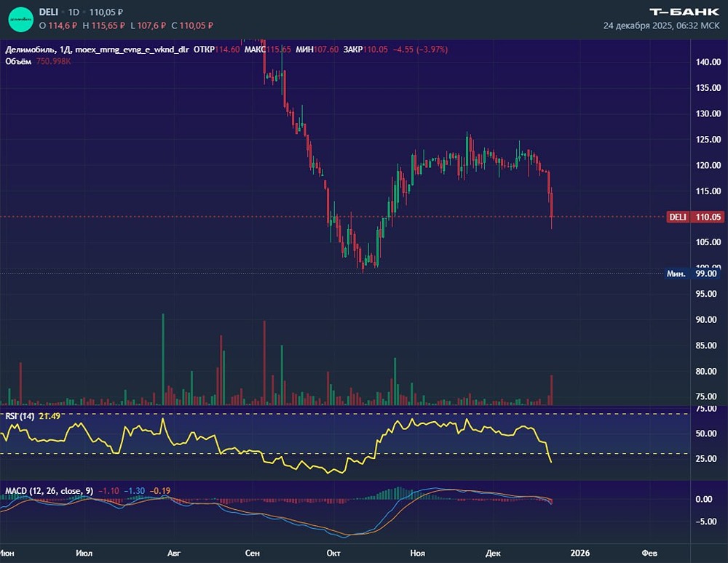Click the RSI axis label 50.00
Viewport: 728px width, 563px height.
coord(706,434)
